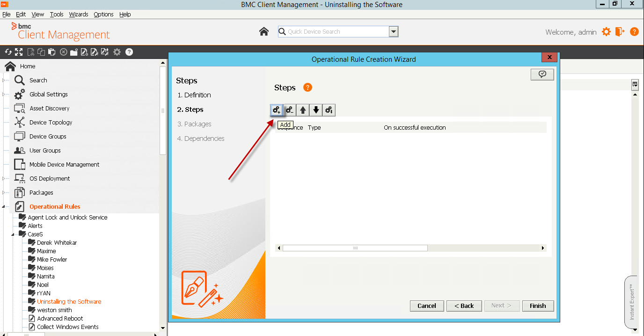Select Device Topology in the tree
This screenshot has width=644, height=336.
point(51,122)
